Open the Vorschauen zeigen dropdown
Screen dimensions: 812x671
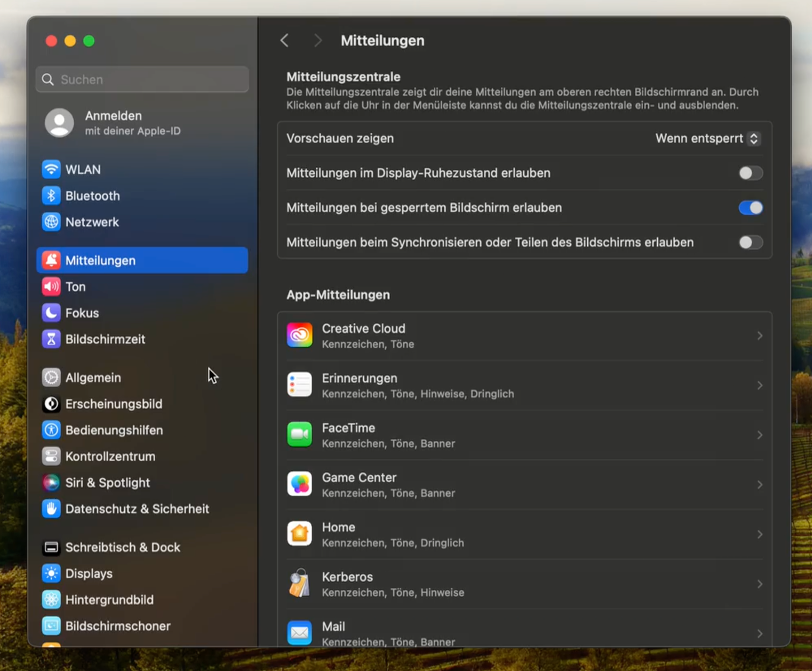[x=707, y=139]
